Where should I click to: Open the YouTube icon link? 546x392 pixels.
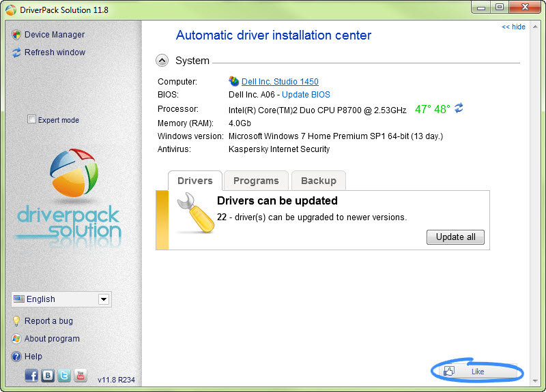point(81,375)
